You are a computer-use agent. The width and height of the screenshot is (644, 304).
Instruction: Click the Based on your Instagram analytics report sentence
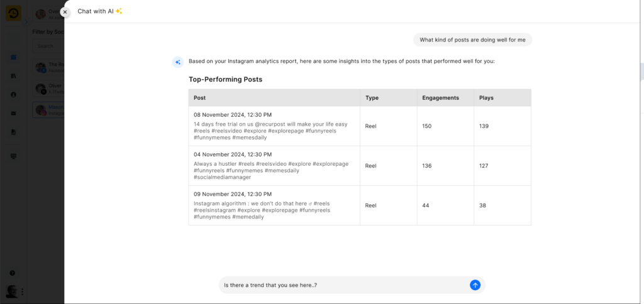pos(341,61)
